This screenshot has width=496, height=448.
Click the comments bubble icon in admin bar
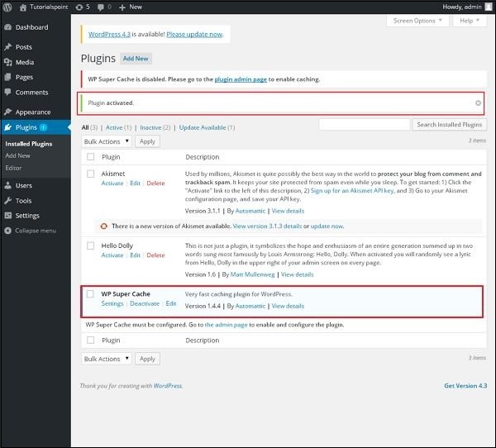point(104,7)
